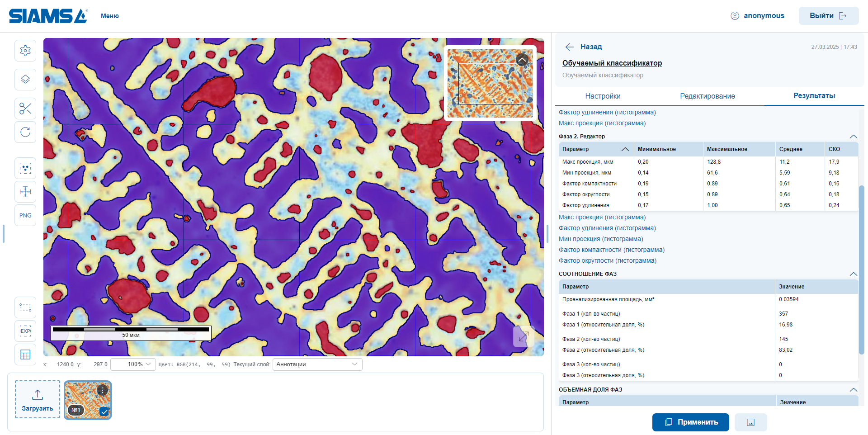This screenshot has height=435, width=868.
Task: Click the Проанализированная площадь value 0.03594
Action: point(789,299)
